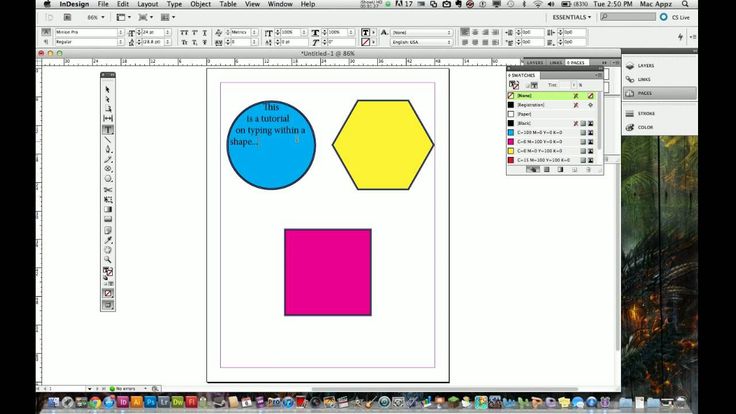Switch to the Layers panel tab
This screenshot has width=736, height=414.
535,62
